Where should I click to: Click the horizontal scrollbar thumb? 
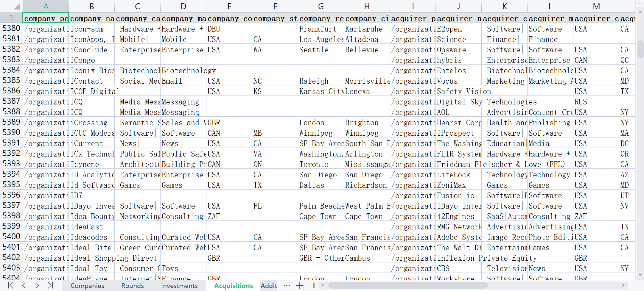tap(408, 285)
